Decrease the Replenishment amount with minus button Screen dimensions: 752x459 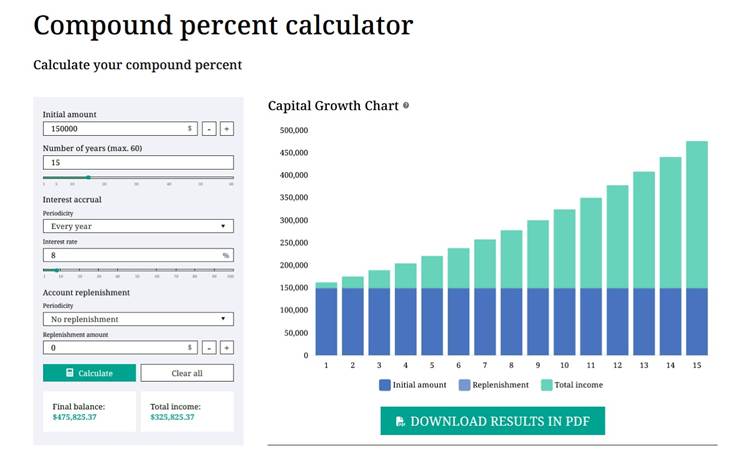tap(209, 347)
